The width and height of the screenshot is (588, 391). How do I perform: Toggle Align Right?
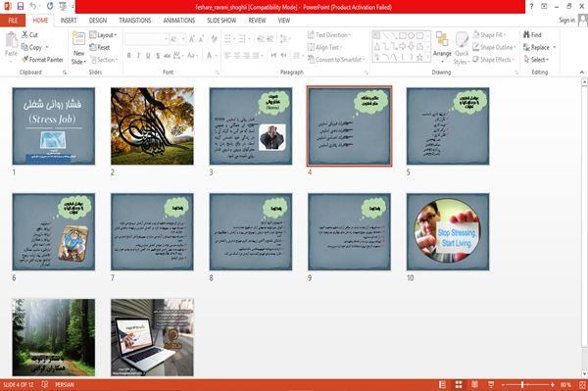tap(246, 56)
